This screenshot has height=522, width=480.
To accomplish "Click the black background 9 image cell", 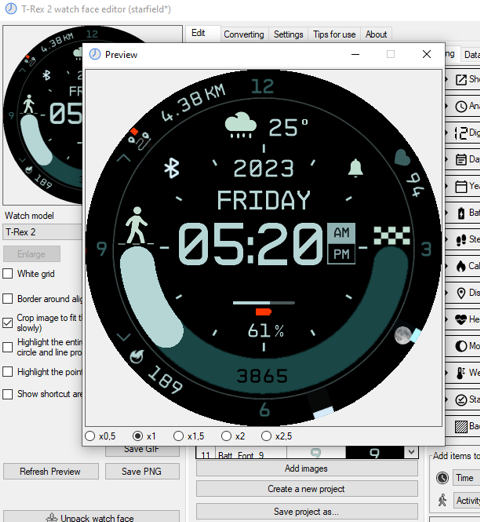I will click(x=375, y=452).
